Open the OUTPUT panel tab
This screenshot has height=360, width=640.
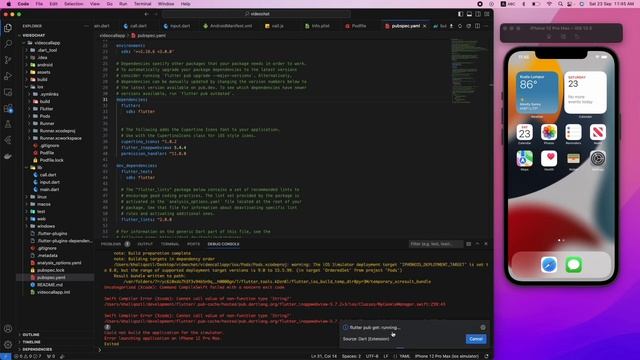[145, 244]
